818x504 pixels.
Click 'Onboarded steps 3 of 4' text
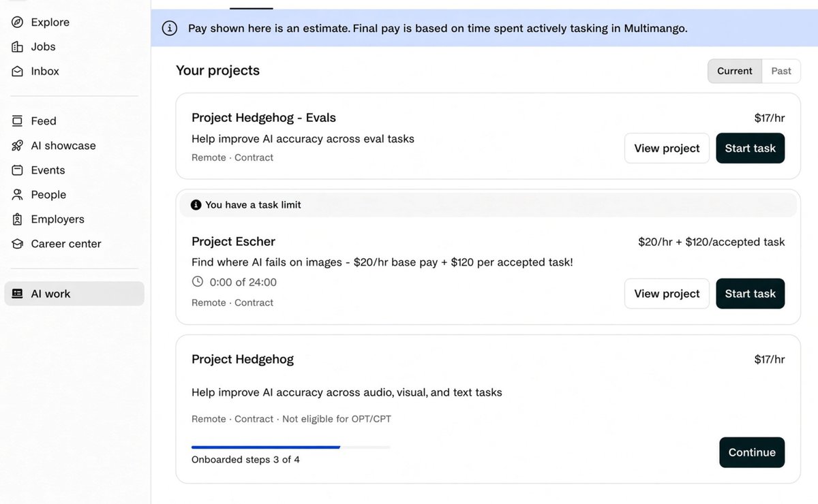pos(245,460)
